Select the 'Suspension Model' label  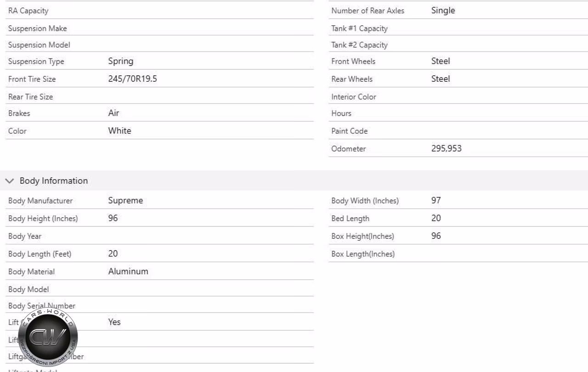[39, 45]
